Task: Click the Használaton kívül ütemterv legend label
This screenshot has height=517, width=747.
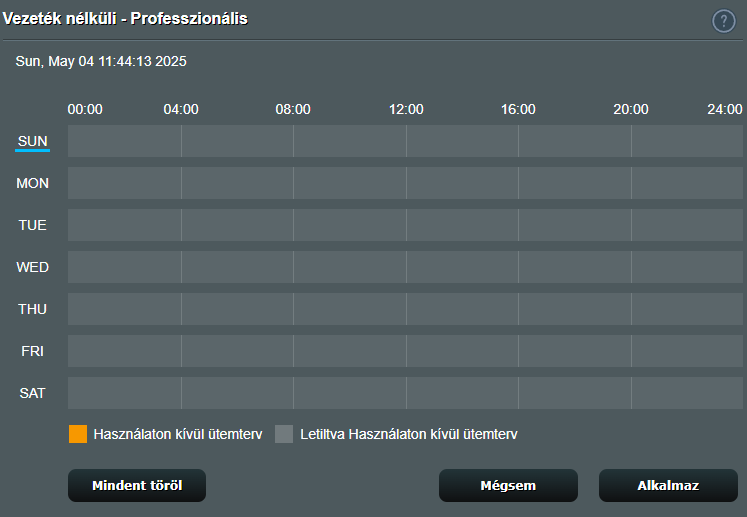Action: point(178,434)
